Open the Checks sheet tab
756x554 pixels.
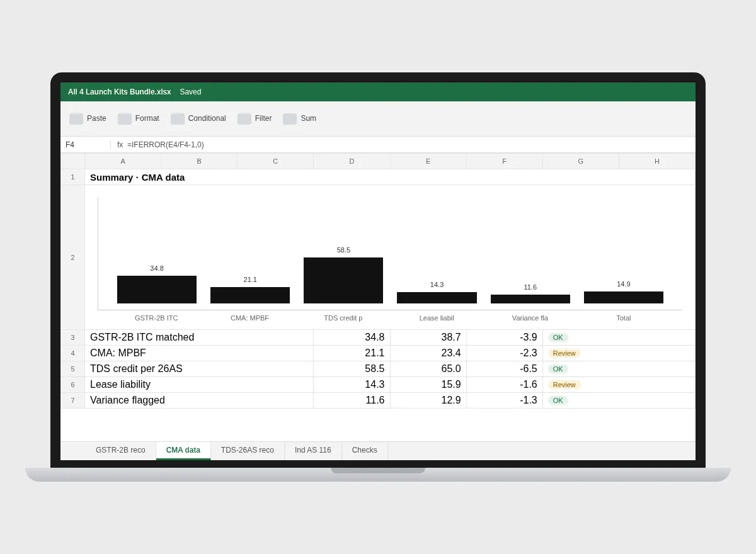pyautogui.click(x=365, y=450)
